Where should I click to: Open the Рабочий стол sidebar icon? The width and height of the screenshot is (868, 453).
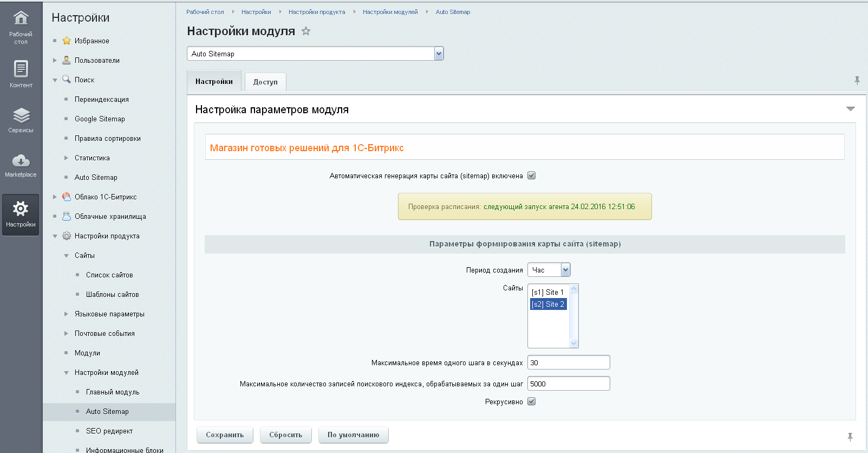21,19
